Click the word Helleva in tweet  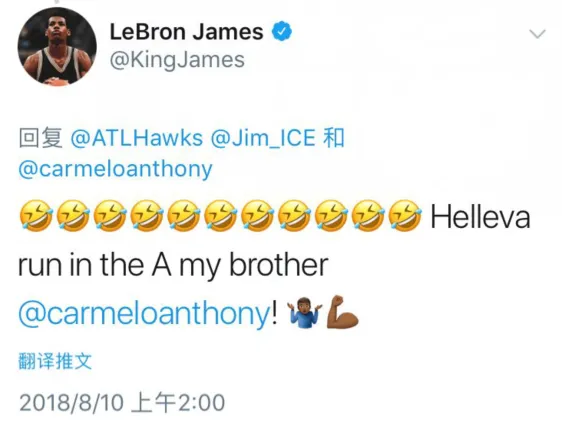[480, 217]
